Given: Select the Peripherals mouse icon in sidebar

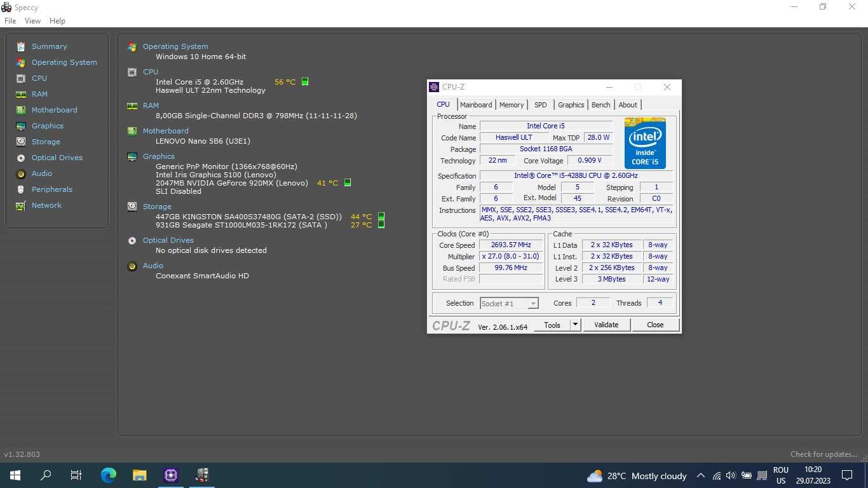Looking at the screenshot, I should coord(21,189).
